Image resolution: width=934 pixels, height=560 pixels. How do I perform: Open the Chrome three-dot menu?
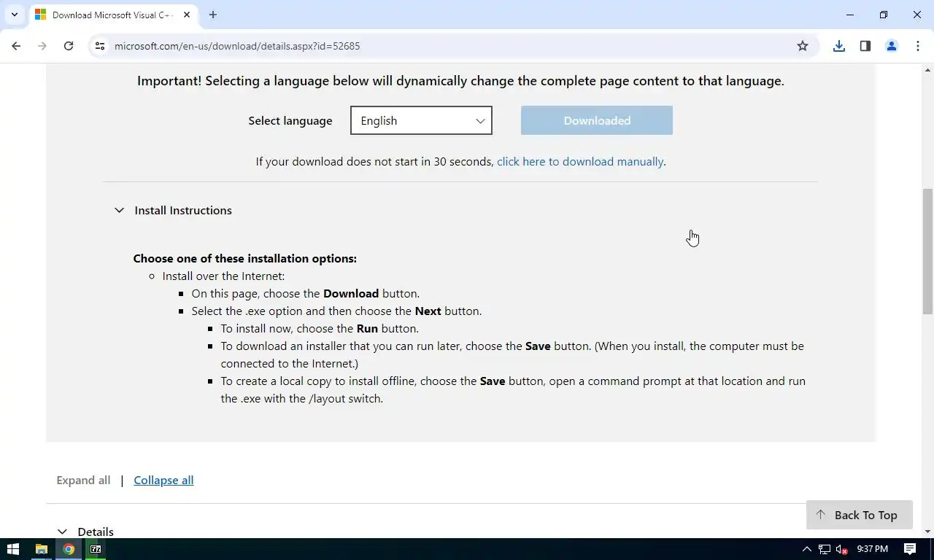point(918,46)
